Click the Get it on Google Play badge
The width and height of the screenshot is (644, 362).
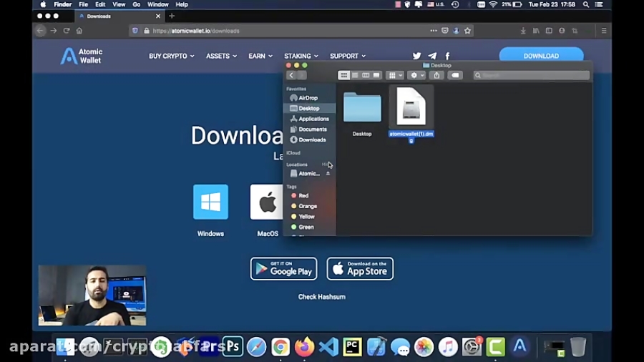click(284, 269)
